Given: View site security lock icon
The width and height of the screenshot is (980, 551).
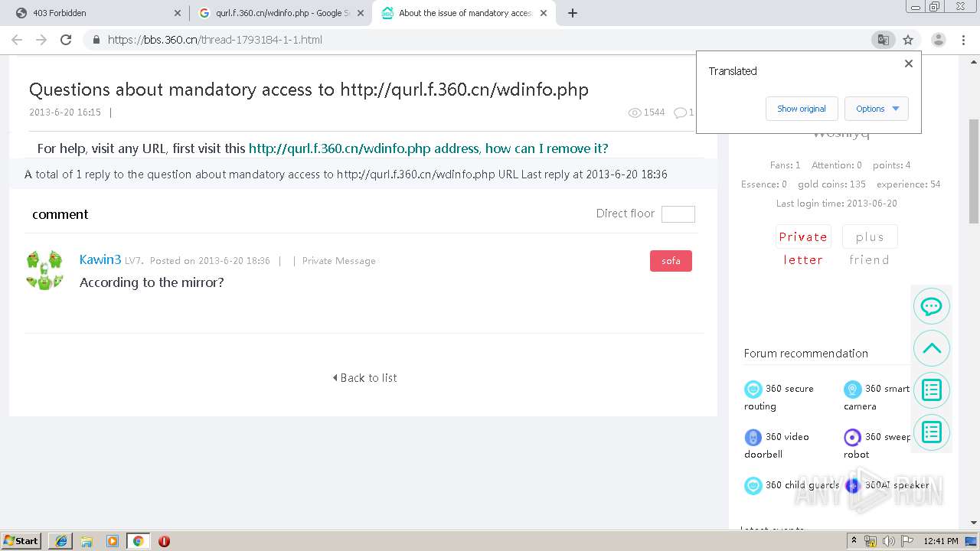Looking at the screenshot, I should click(96, 40).
